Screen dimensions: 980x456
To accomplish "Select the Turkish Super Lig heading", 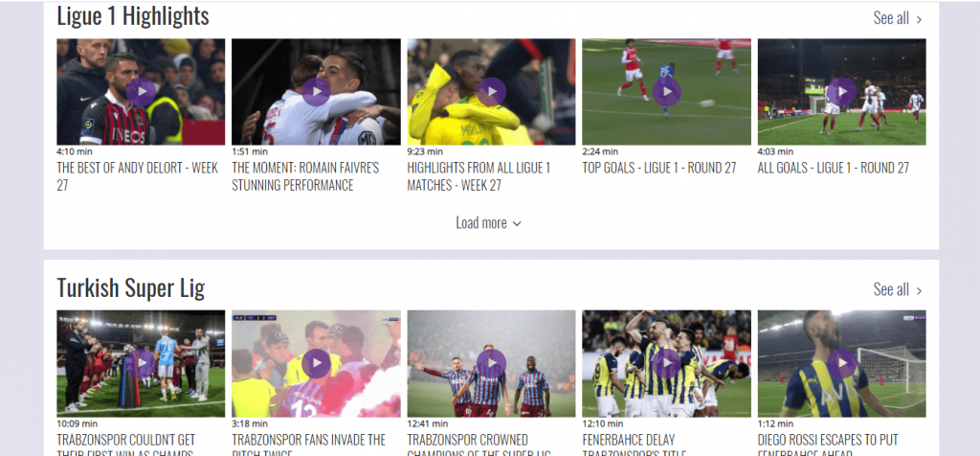I will [130, 287].
